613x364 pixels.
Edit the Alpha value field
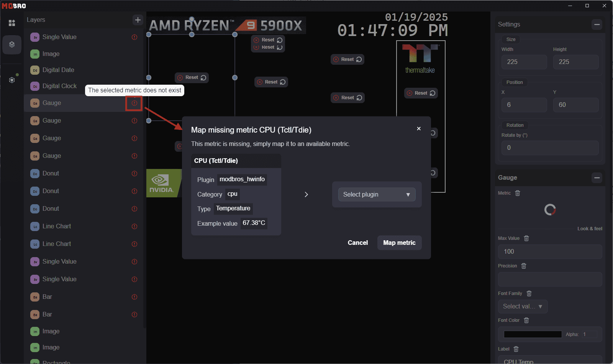589,334
